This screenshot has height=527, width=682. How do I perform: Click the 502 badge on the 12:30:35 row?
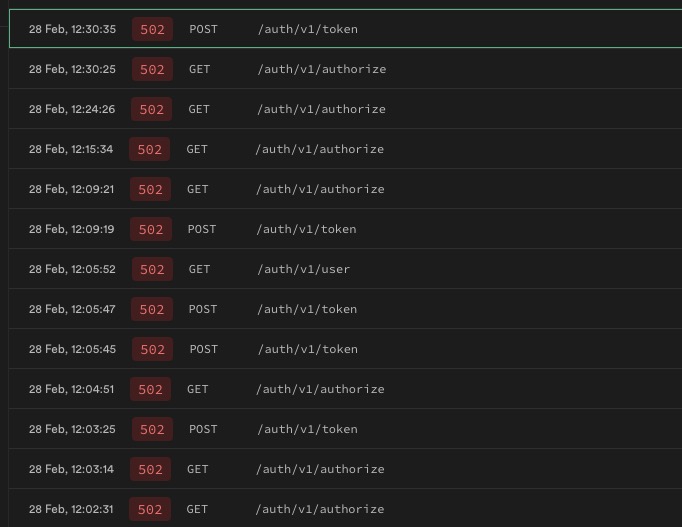pos(152,29)
